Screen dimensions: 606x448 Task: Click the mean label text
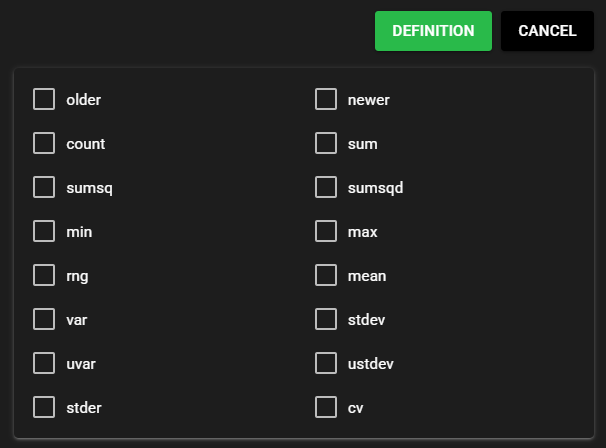coord(366,276)
